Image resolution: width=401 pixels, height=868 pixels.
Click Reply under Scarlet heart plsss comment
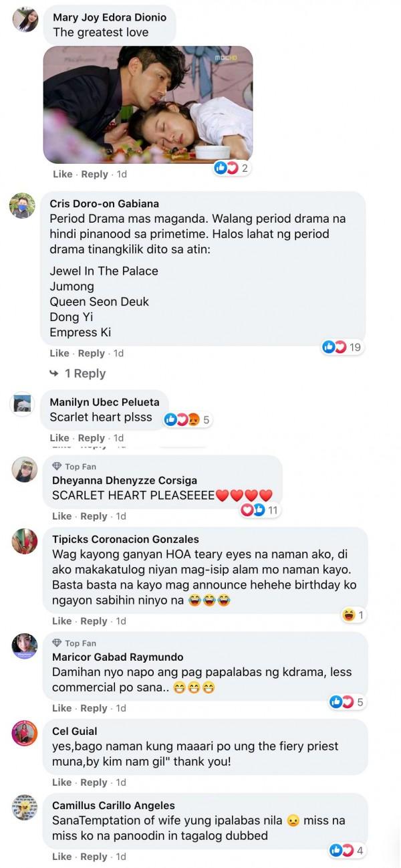click(x=92, y=438)
